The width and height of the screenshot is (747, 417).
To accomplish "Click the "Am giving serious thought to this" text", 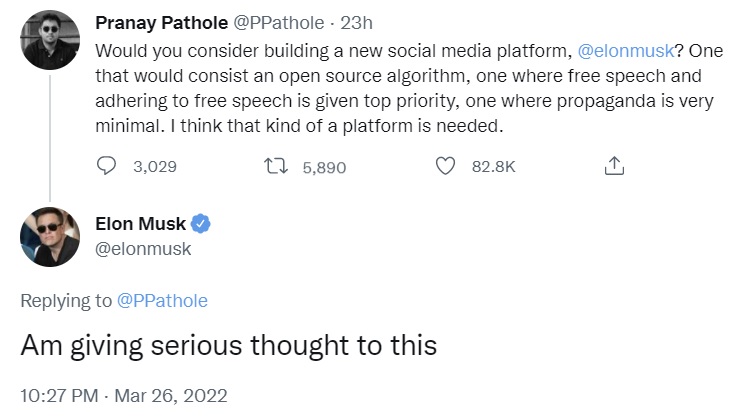I will pos(229,345).
